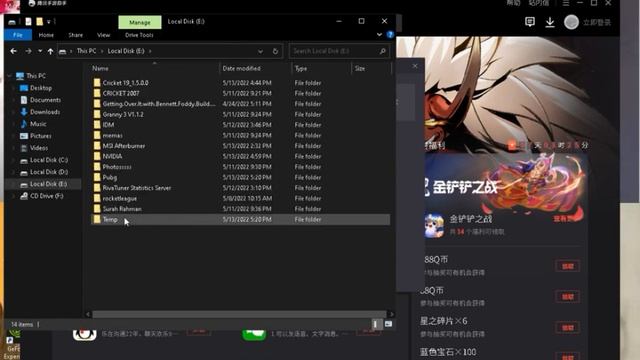Click Local Disk (E:) breadcrumb segment
This screenshot has height=360, width=640.
point(126,51)
